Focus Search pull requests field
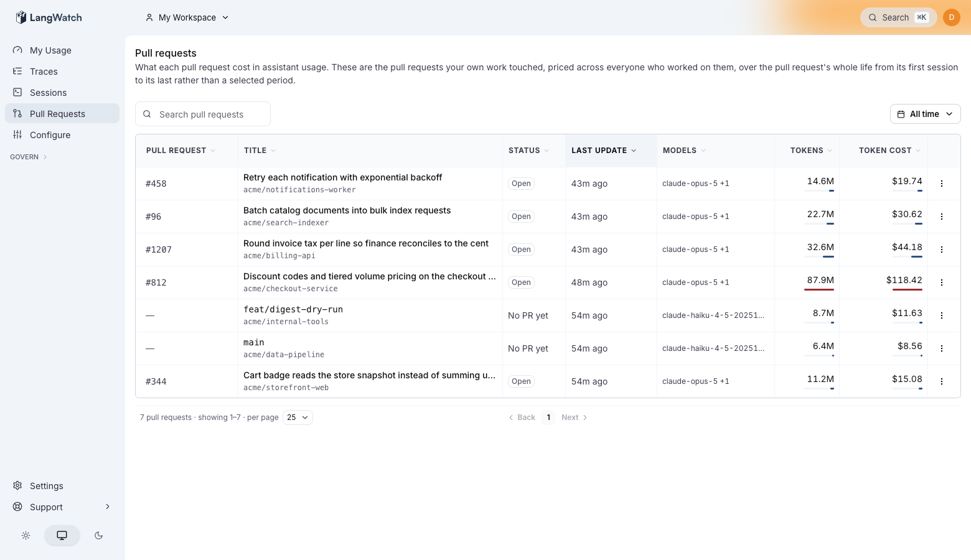 tap(203, 114)
